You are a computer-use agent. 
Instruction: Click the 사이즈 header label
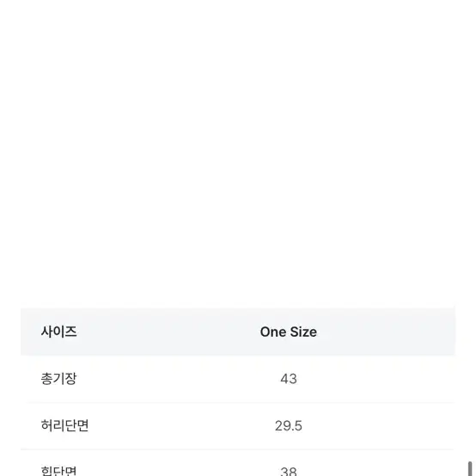coord(59,332)
